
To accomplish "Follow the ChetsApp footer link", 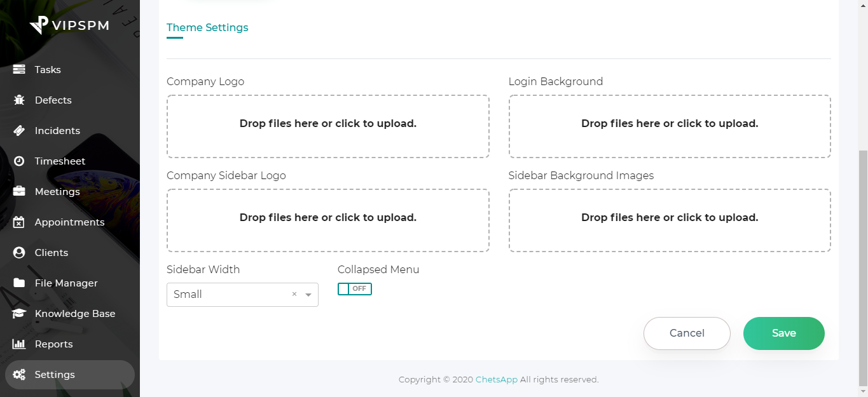I will (496, 379).
